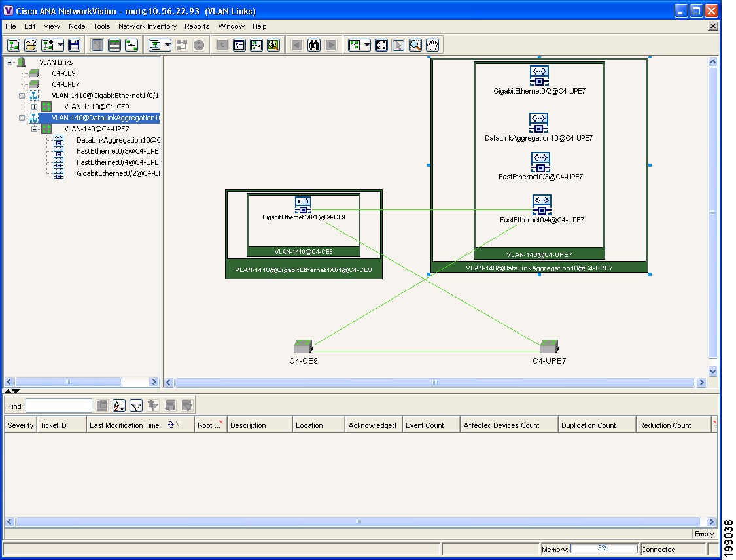Click the layout tree icon
The height and width of the screenshot is (560, 736).
coord(355,45)
